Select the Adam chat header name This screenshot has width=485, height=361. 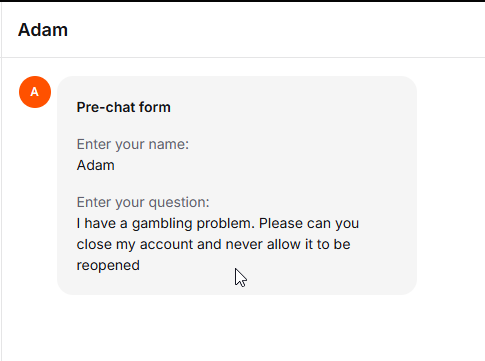click(43, 30)
